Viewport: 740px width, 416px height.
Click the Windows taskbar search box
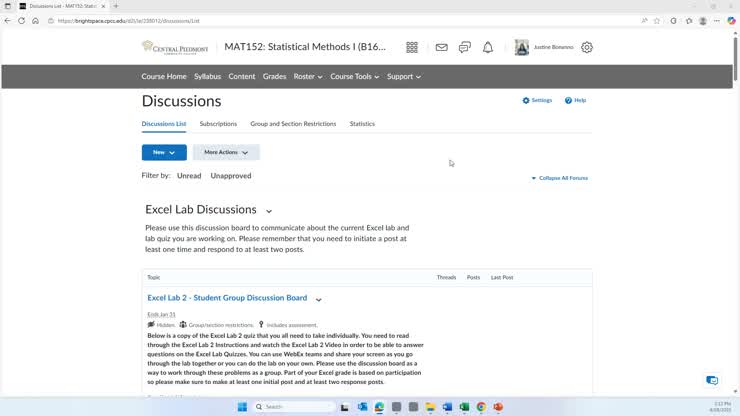294,407
